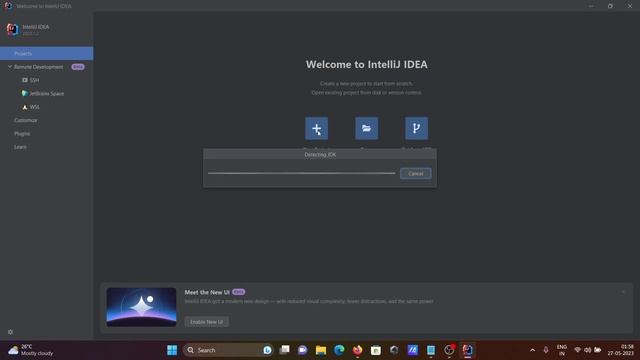
Task: Open the clock and date panel
Action: pos(620,350)
